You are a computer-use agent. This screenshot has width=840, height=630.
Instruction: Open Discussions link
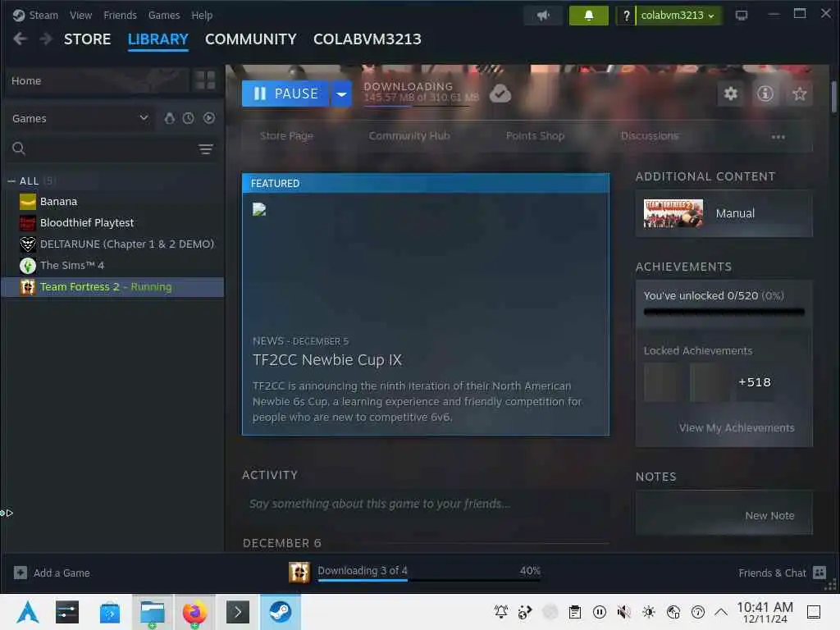coord(650,136)
